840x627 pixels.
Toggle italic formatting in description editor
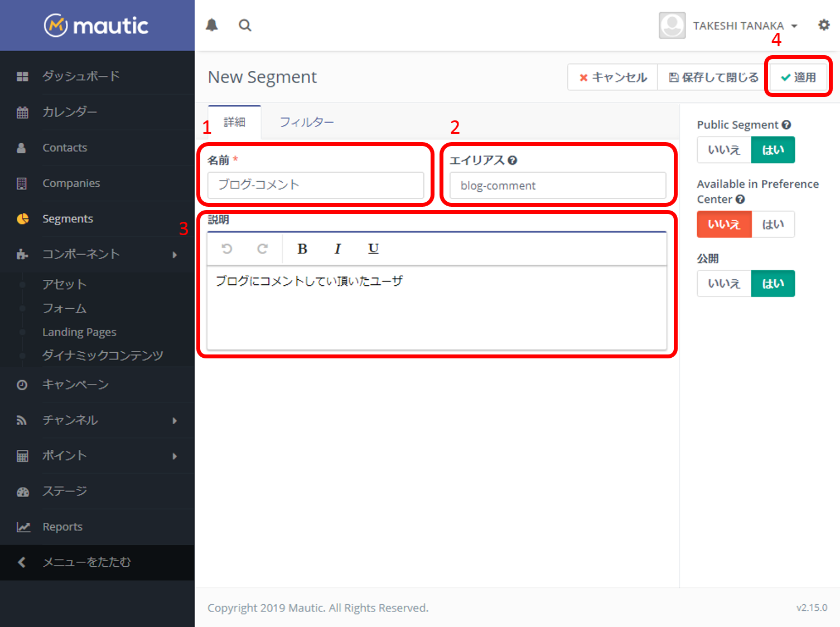click(337, 249)
